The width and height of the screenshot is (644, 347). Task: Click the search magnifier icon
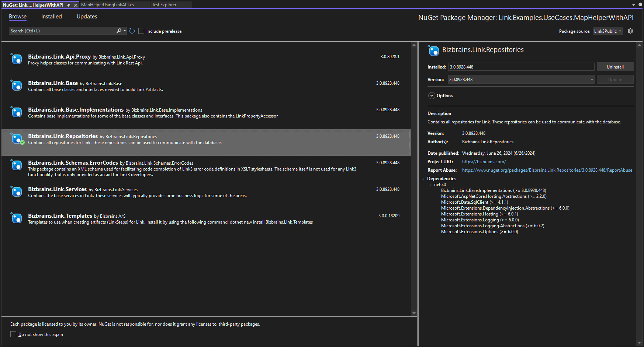tap(119, 31)
